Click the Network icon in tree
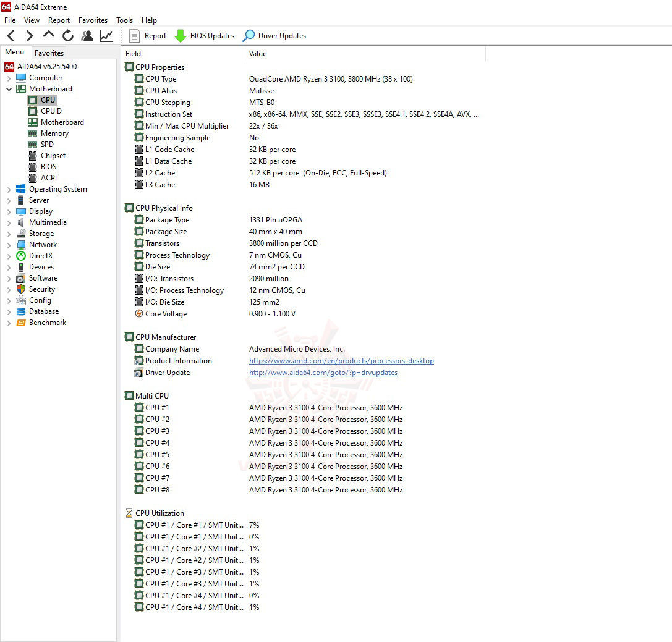The image size is (672, 642). pos(21,245)
